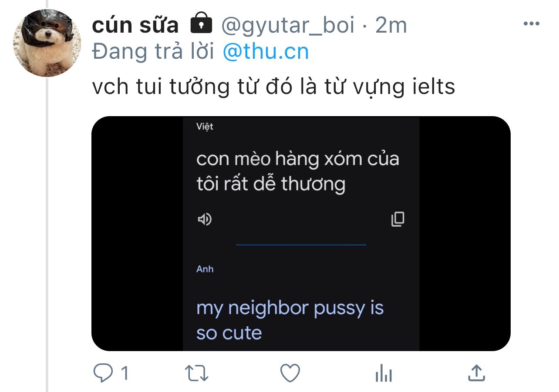Screen dimensions: 559x392
Task: Click the reply speech bubble icon
Action: (x=104, y=373)
